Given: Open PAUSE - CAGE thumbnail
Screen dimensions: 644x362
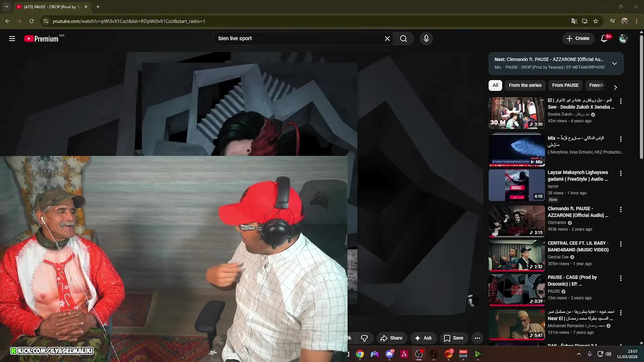Looking at the screenshot, I should [x=517, y=290].
